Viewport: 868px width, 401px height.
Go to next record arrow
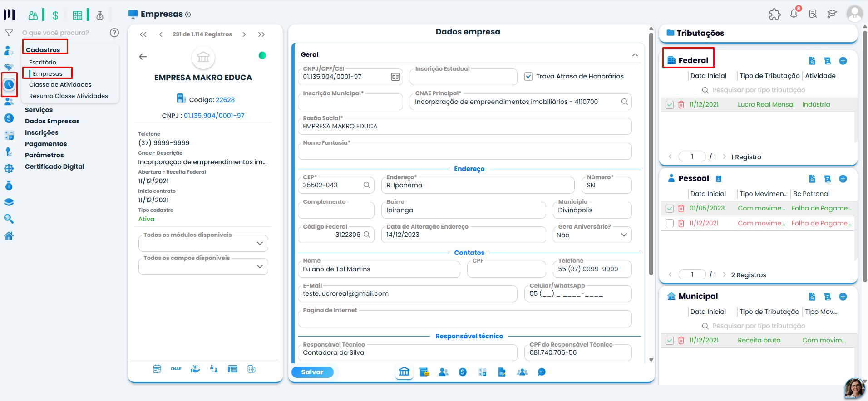[244, 34]
